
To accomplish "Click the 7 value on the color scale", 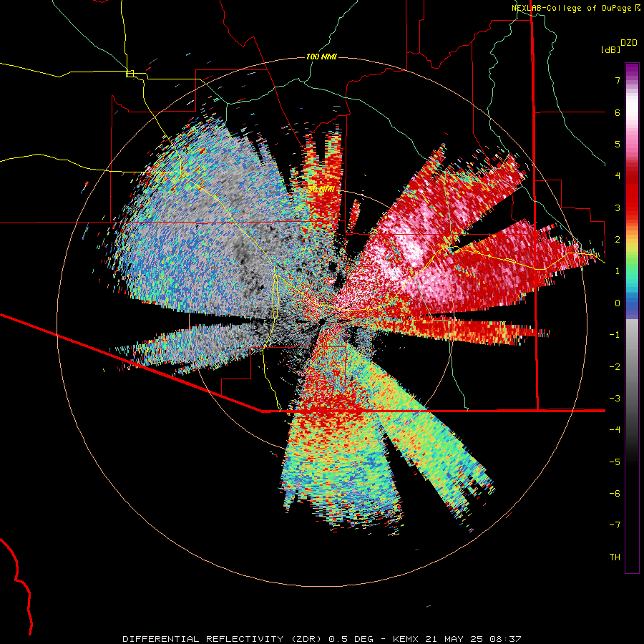I will tap(618, 80).
